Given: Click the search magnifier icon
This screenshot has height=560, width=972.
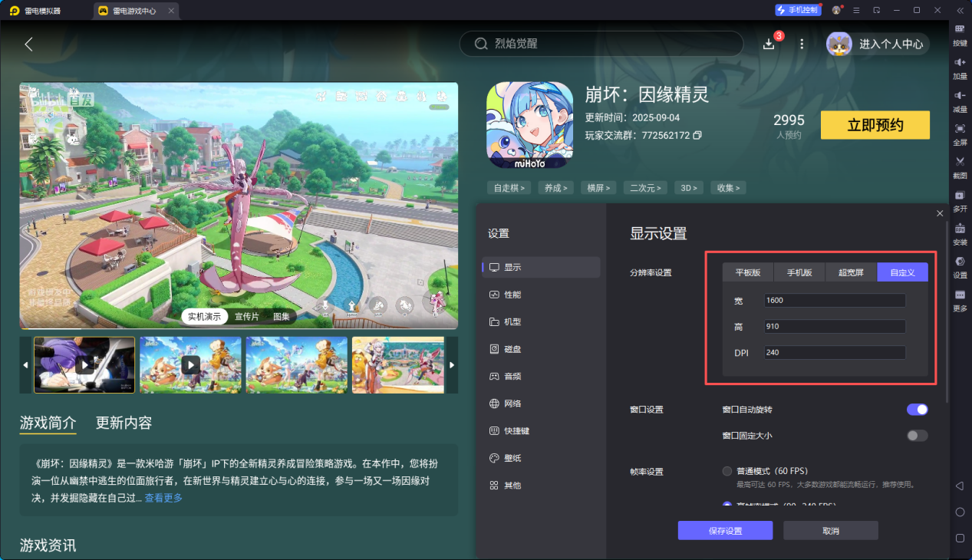Looking at the screenshot, I should click(x=481, y=44).
